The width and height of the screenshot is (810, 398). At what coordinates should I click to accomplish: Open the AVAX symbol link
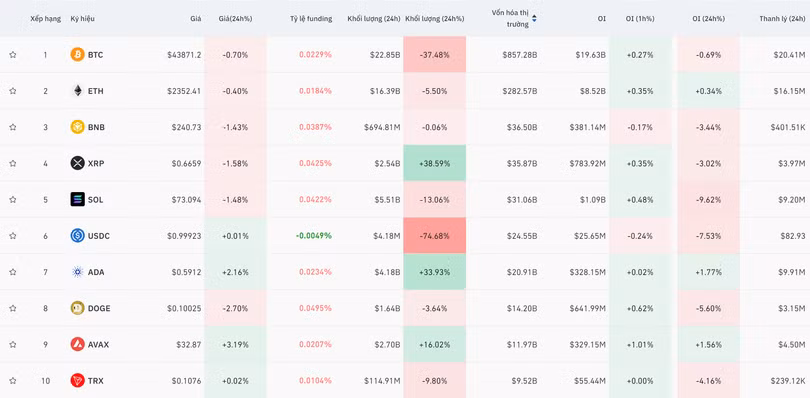pyautogui.click(x=99, y=344)
